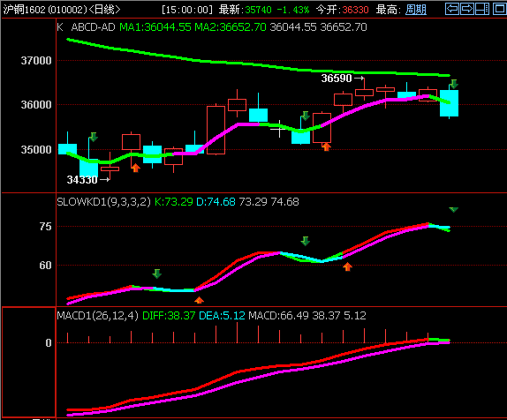The image size is (507, 420).
Task: Click the left arrow navigation icon
Action: tap(452, 9)
